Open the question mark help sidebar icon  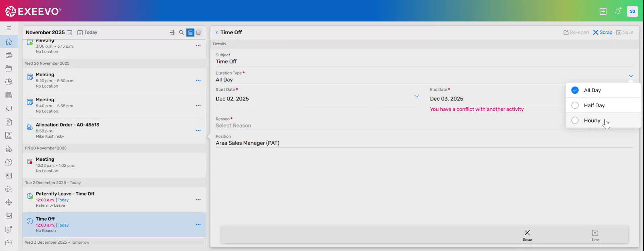9,162
